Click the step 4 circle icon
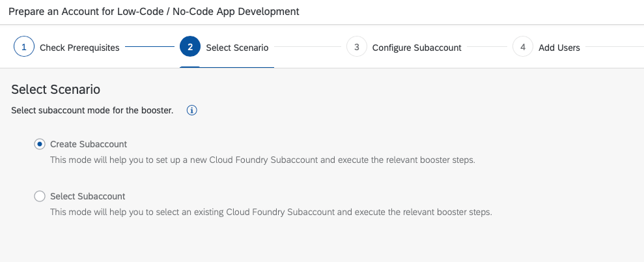 [x=523, y=47]
